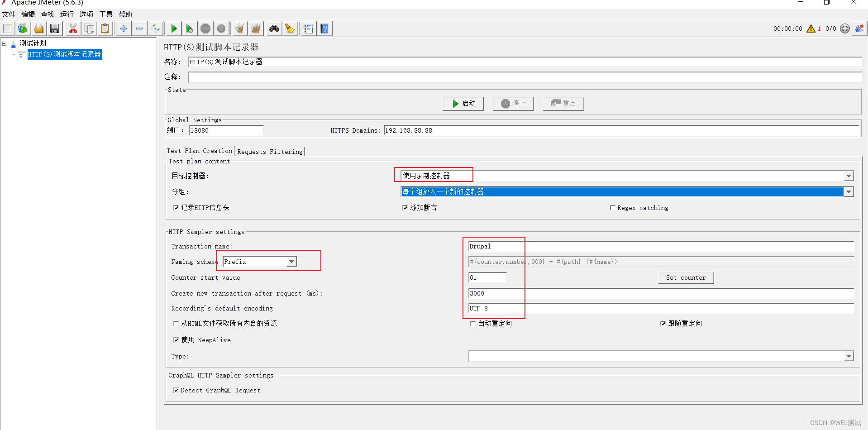Click the grey remote engine status icon
This screenshot has width=868, height=430.
pyautogui.click(x=845, y=29)
